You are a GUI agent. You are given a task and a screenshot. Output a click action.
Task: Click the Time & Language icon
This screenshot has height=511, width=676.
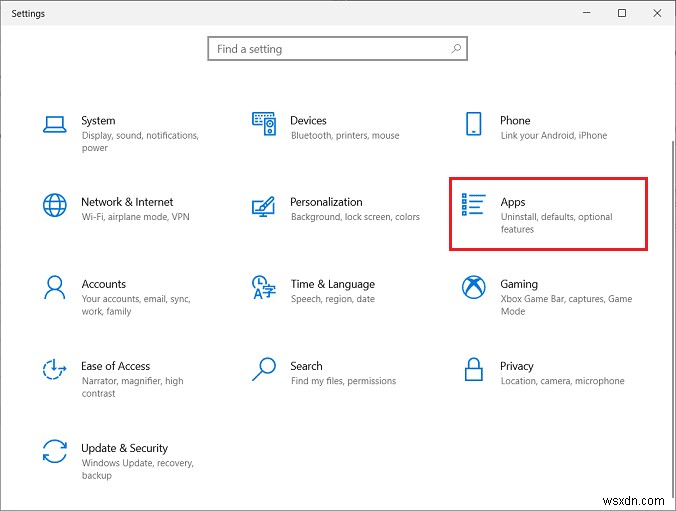(263, 287)
